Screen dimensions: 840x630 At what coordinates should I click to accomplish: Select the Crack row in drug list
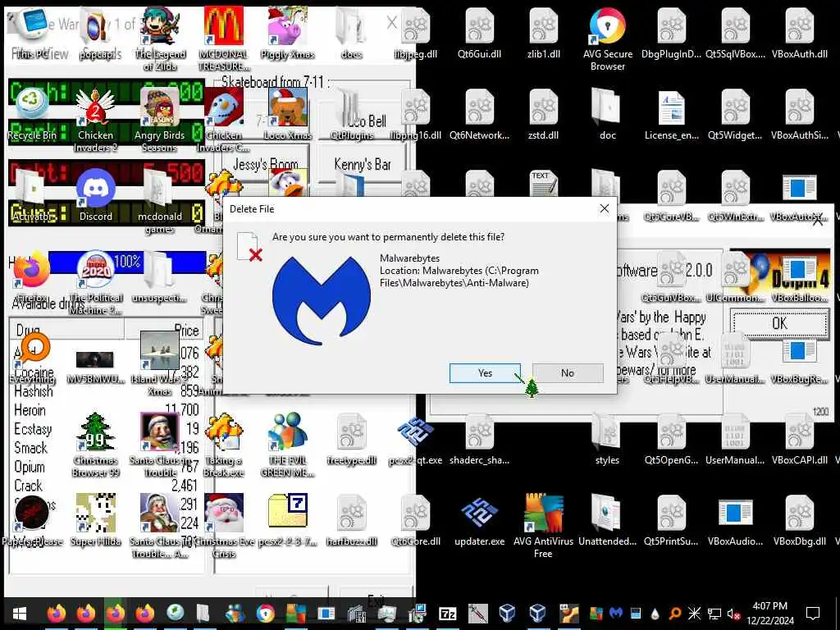pyautogui.click(x=28, y=486)
